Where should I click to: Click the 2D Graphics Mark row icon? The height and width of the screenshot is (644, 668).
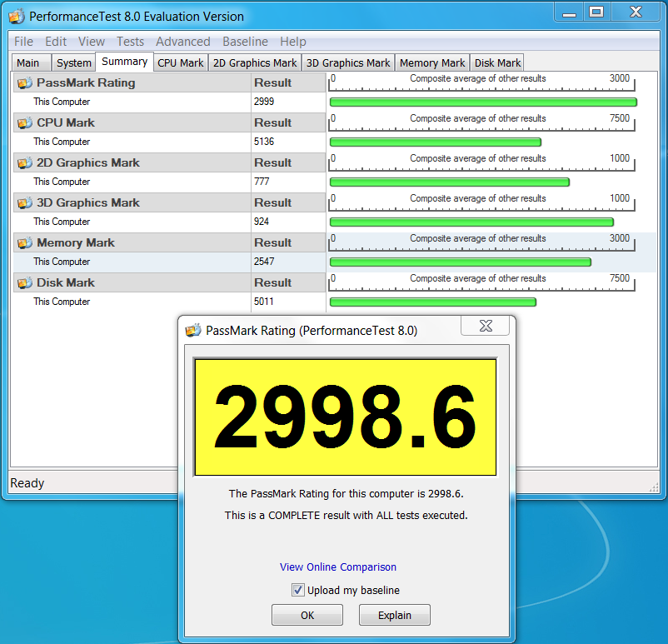coord(25,162)
